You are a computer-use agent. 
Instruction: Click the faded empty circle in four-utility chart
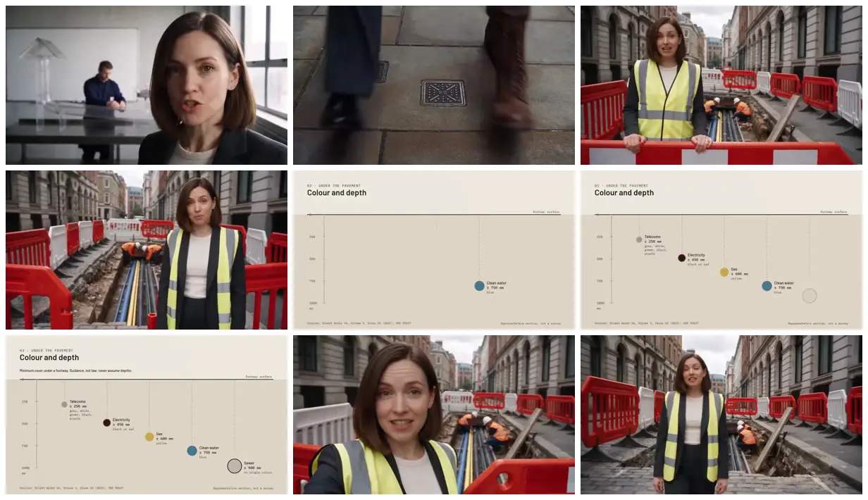click(x=810, y=296)
